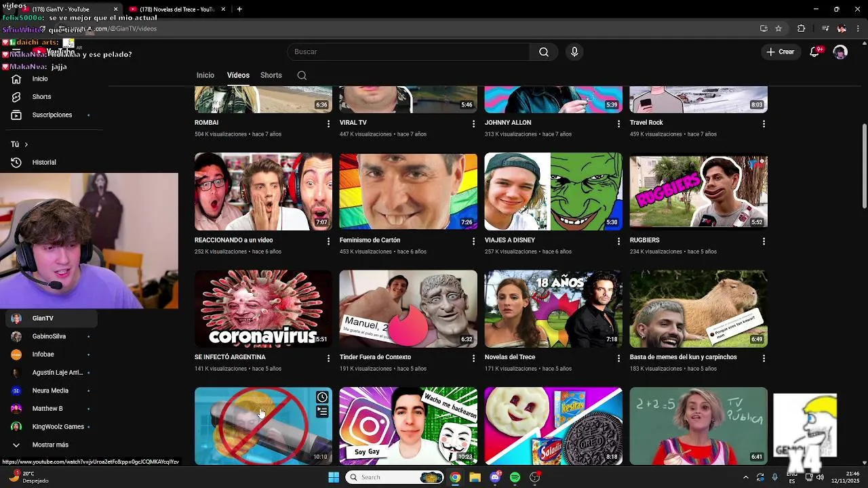Open options menu for Tinder Fuera de Contexto
This screenshot has height=488, width=868.
[x=473, y=359]
